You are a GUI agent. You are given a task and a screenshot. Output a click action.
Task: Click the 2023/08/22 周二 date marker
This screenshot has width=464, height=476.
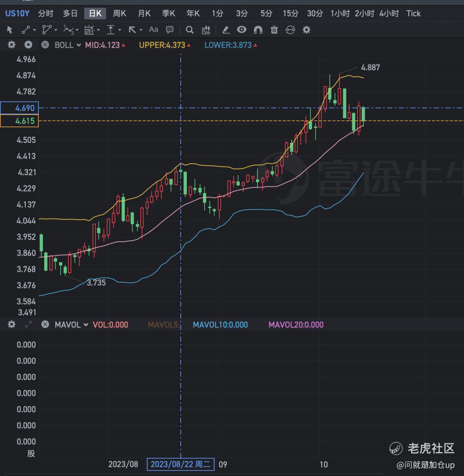click(x=181, y=464)
